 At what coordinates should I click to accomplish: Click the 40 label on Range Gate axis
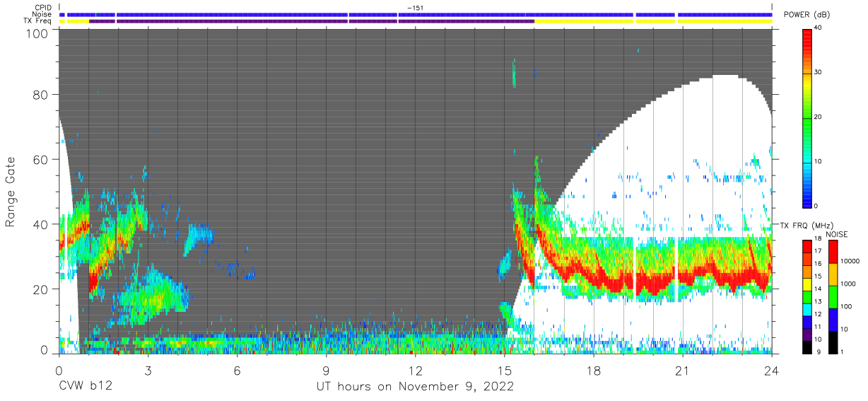pos(40,224)
